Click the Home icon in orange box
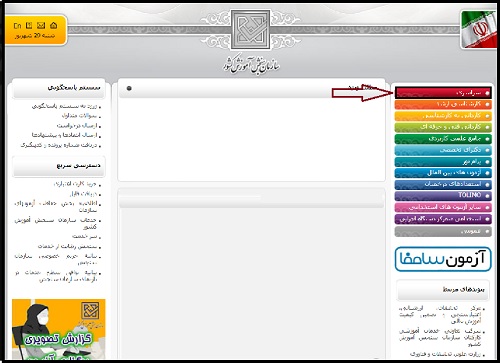Screen dimensions: 500x363 (x=53, y=25)
